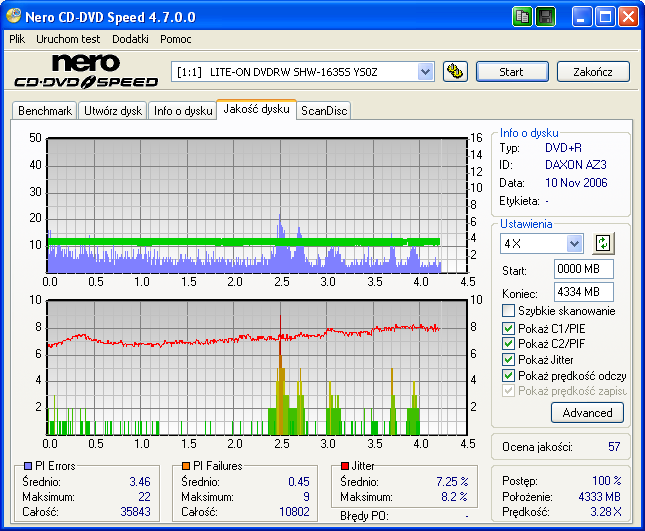Open the 4X speed dropdown
Viewport: 645px width, 531px height.
pyautogui.click(x=574, y=243)
